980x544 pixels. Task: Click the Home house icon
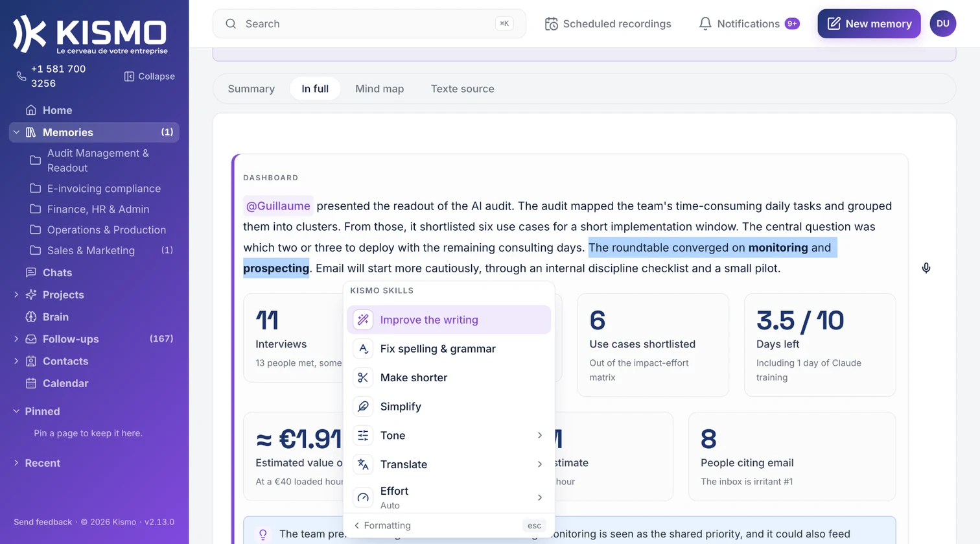(30, 110)
